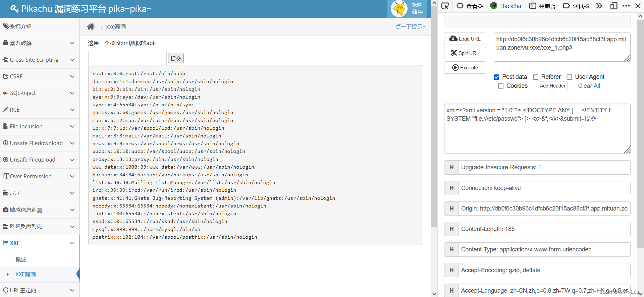The height and width of the screenshot is (297, 644).
Task: Open devtools three-dot options menu
Action: tap(626, 6)
